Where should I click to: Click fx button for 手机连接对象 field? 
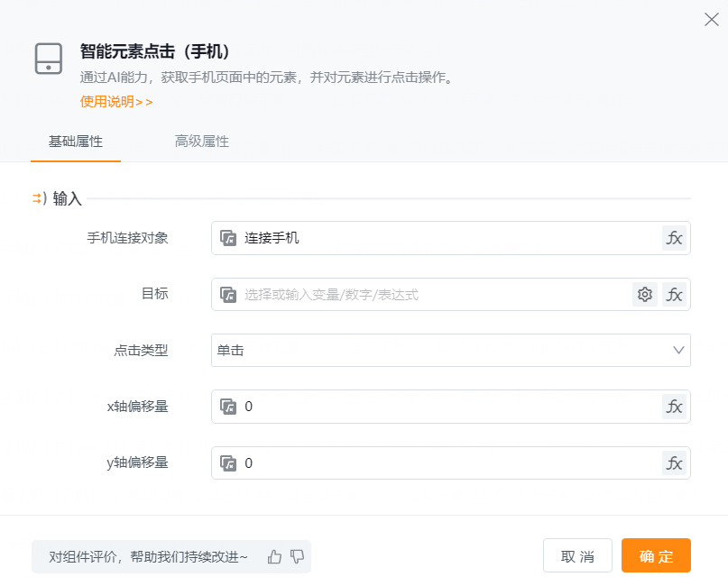pos(674,238)
